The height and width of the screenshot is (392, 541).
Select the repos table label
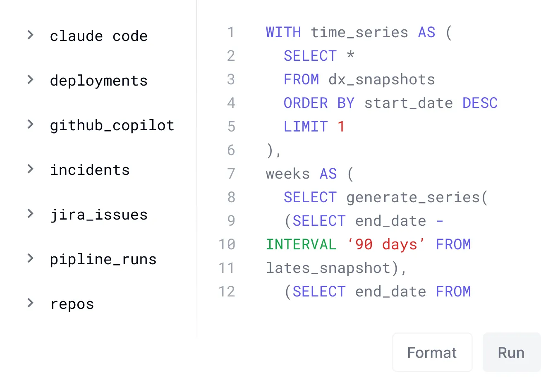pyautogui.click(x=72, y=304)
